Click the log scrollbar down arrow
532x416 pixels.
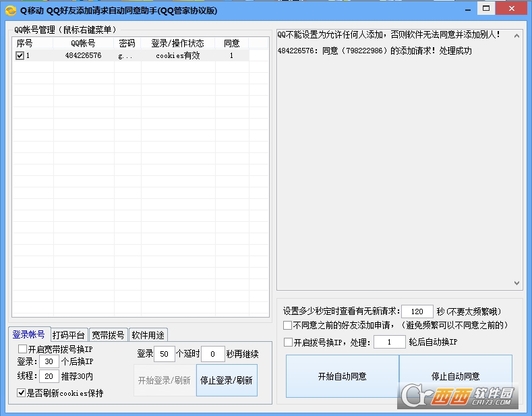click(516, 283)
